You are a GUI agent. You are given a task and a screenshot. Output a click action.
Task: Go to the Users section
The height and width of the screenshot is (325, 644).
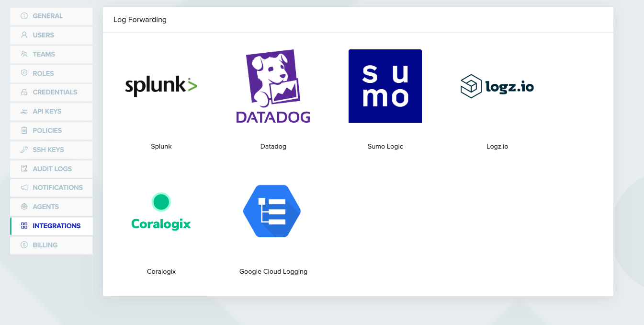click(51, 35)
